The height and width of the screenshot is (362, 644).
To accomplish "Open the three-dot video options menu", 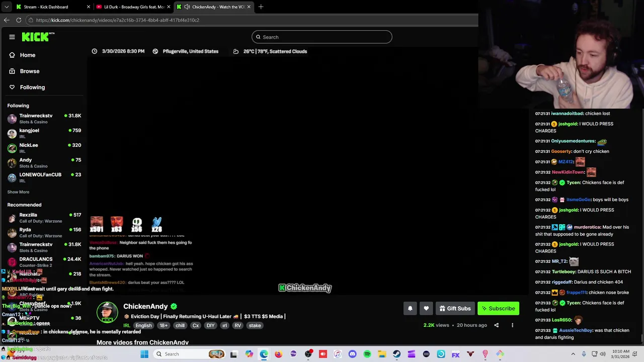I will click(512, 325).
